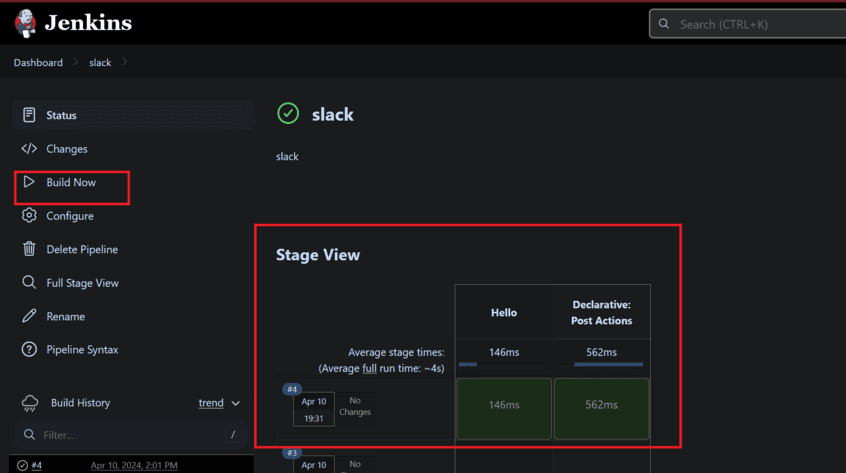Viewport: 846px width, 473px height.
Task: Open the green 146ms cell of build #4
Action: point(504,409)
